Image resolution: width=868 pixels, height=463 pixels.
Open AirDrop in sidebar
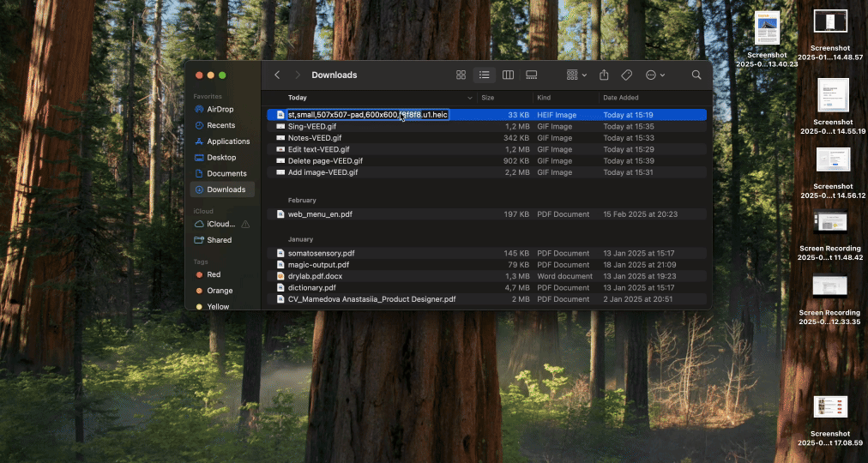click(x=220, y=110)
